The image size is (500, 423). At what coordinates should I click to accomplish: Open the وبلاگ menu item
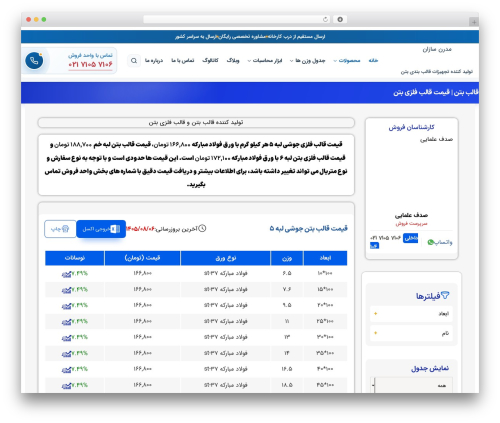pyautogui.click(x=233, y=60)
